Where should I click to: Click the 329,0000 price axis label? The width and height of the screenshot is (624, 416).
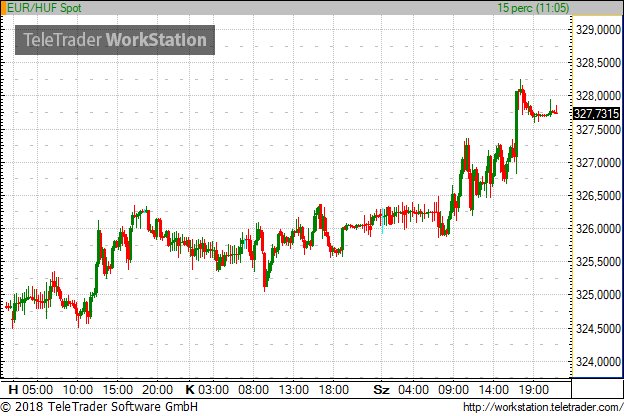(x=598, y=29)
